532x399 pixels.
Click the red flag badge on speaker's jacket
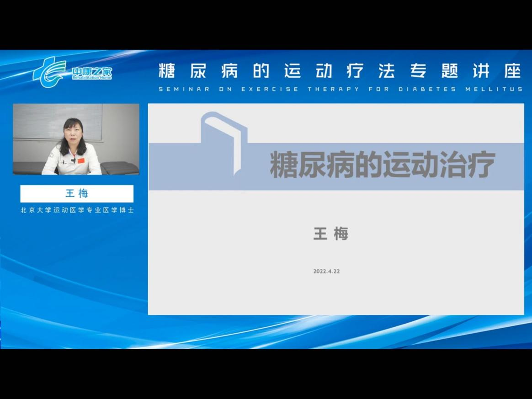81,161
